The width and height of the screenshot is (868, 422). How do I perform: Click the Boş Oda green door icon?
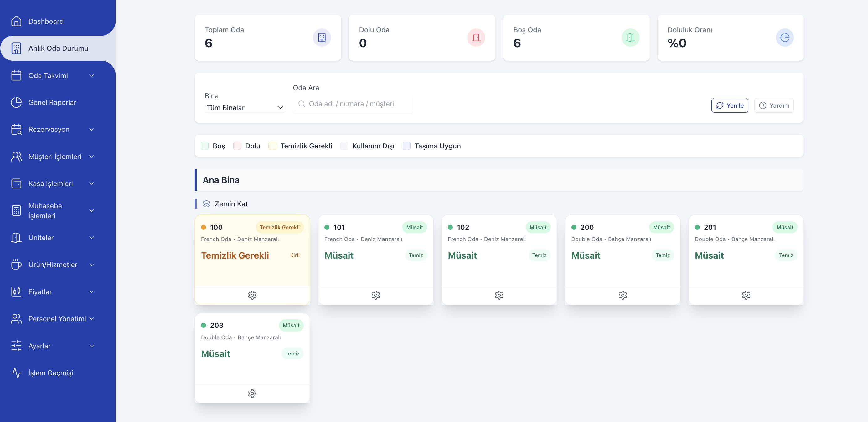(x=630, y=37)
